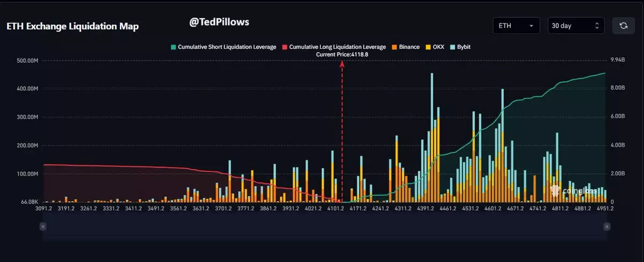Open the 30 day range selector
The height and width of the screenshot is (262, 644).
coord(576,26)
